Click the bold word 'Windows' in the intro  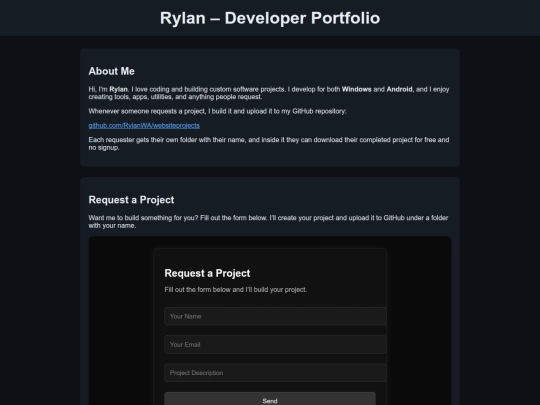click(x=356, y=89)
